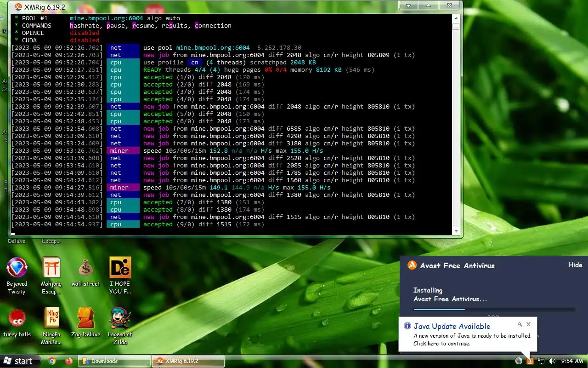Click the 'Avast Free Antivirus' popup title

[458, 265]
